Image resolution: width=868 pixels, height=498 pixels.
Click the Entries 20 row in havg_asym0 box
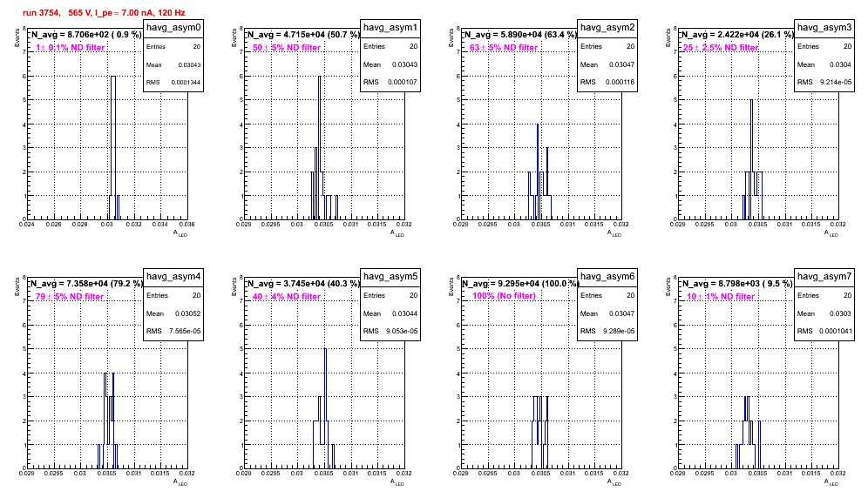pos(173,47)
